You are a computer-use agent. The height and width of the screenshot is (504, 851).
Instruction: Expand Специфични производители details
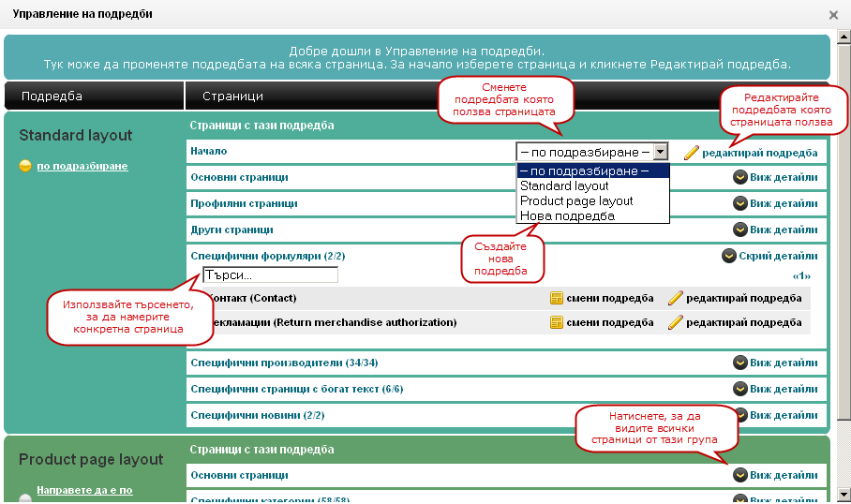pyautogui.click(x=776, y=363)
